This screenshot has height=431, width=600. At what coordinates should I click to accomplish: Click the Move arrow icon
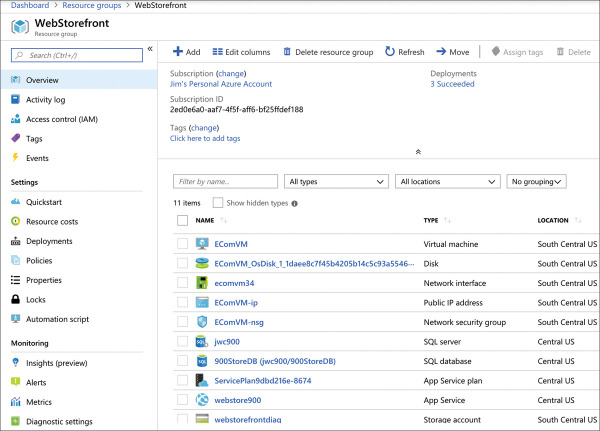[441, 51]
